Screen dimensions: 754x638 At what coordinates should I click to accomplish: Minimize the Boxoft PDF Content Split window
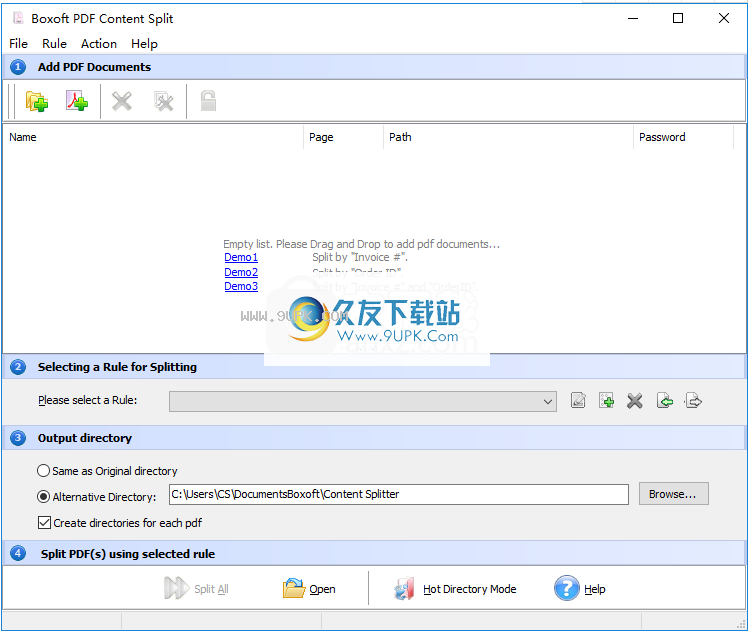[633, 18]
